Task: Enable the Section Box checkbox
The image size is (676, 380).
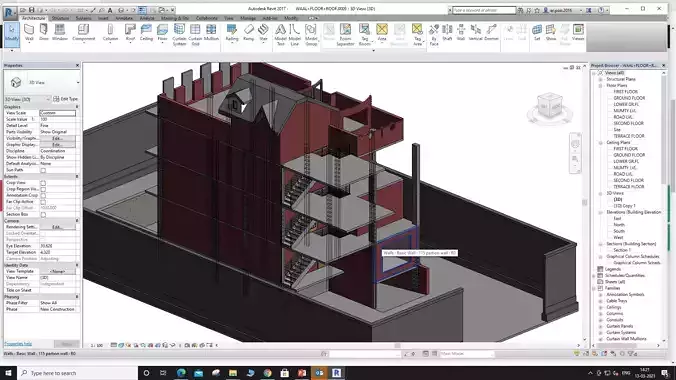Action: click(x=43, y=214)
